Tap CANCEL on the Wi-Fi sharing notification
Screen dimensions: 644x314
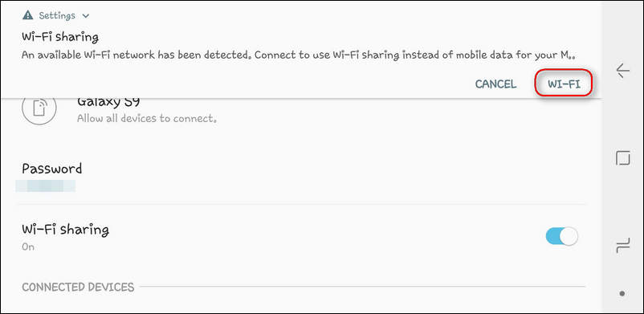[495, 84]
